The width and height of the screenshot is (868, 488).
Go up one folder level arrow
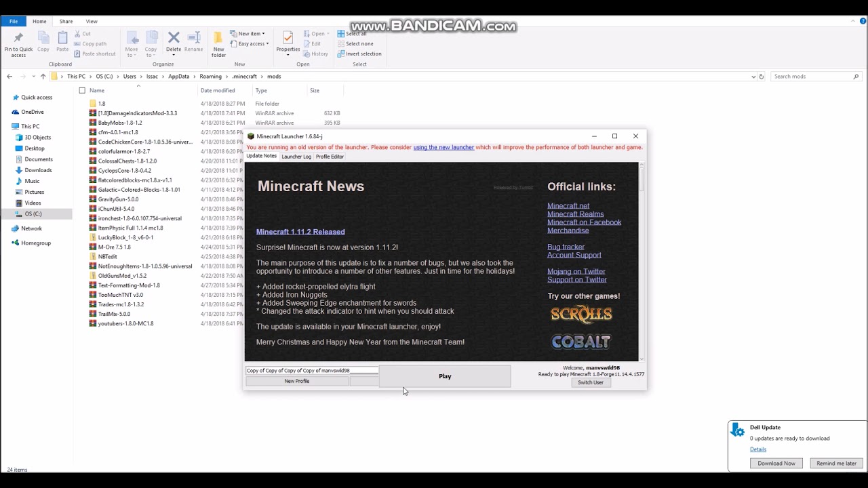(43, 77)
